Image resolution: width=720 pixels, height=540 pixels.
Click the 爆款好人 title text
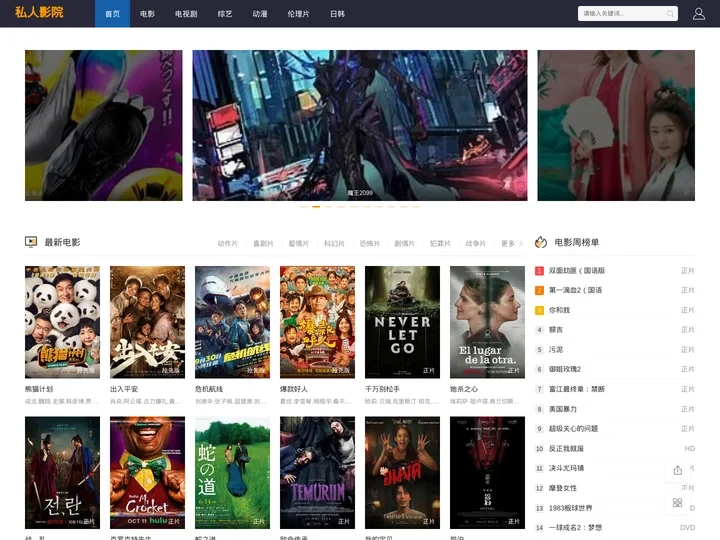(x=294, y=389)
